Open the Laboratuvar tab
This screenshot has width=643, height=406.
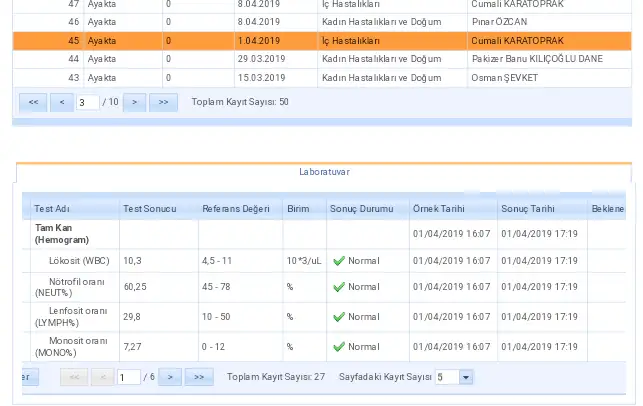click(324, 171)
